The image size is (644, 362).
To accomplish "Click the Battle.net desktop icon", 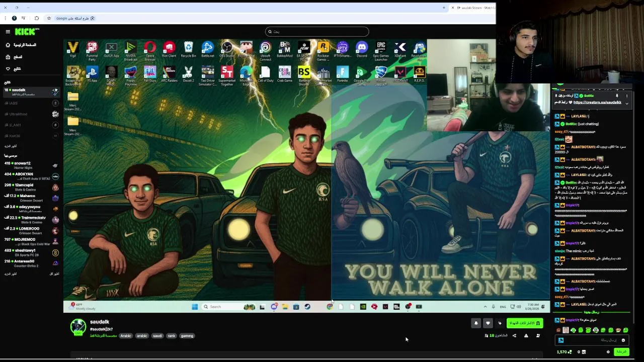I will coord(208,50).
